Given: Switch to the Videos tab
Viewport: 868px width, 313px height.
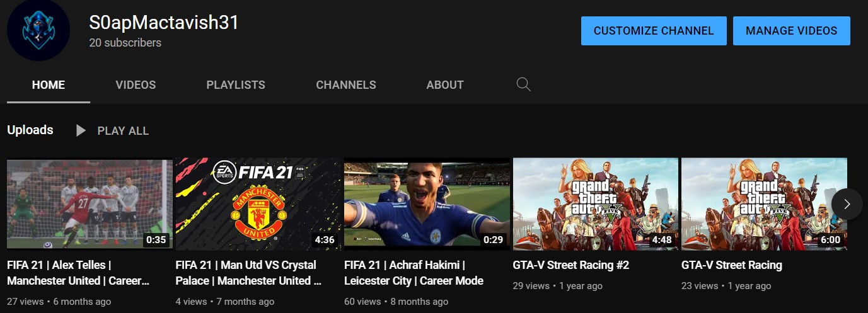Looking at the screenshot, I should pyautogui.click(x=136, y=85).
